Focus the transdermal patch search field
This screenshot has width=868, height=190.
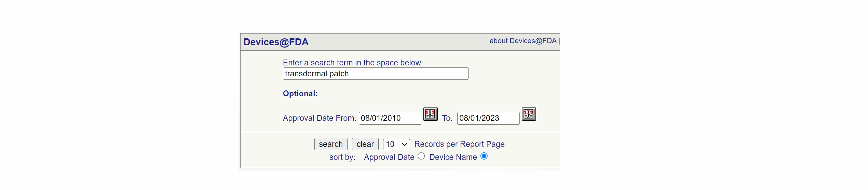tap(375, 74)
